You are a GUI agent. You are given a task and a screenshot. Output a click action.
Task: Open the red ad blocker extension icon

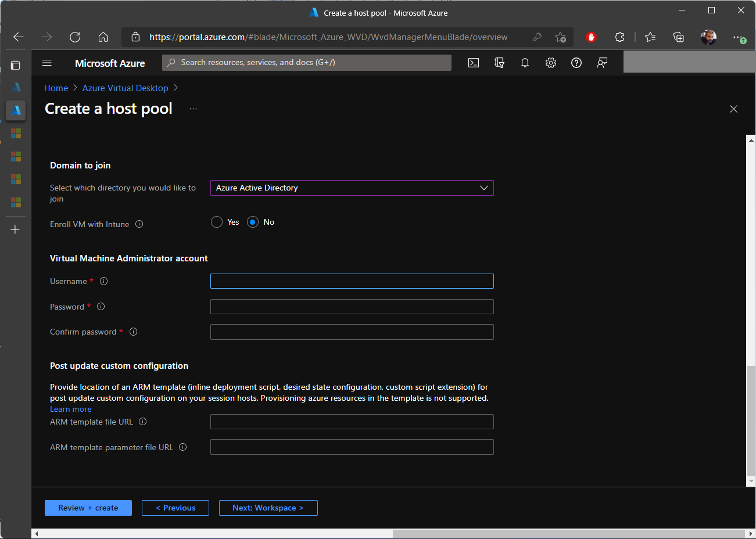tap(591, 37)
